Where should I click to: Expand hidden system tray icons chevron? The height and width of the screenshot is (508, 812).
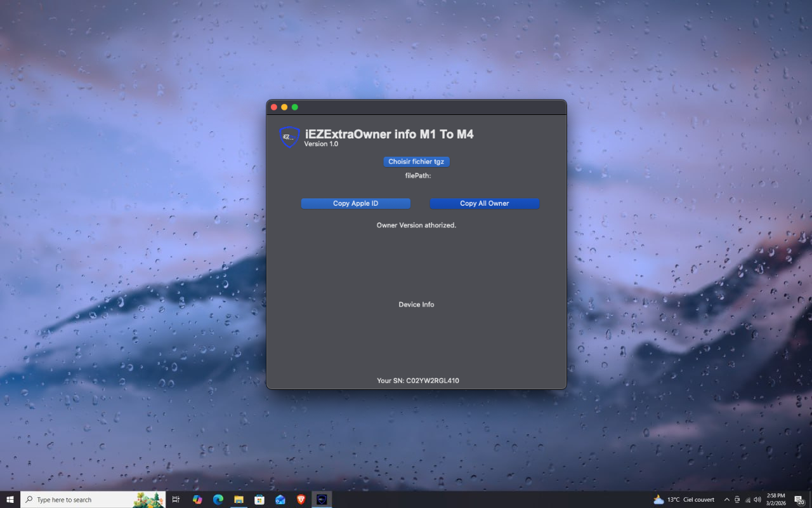click(727, 500)
